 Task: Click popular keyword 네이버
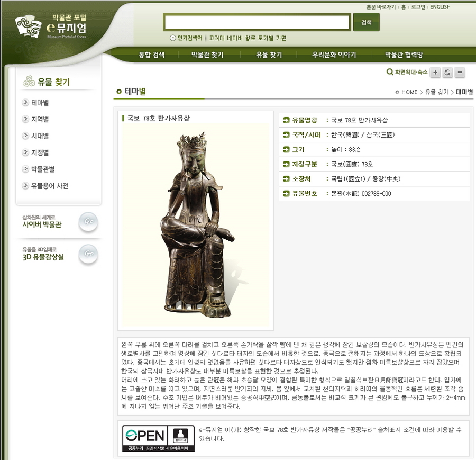pos(235,38)
